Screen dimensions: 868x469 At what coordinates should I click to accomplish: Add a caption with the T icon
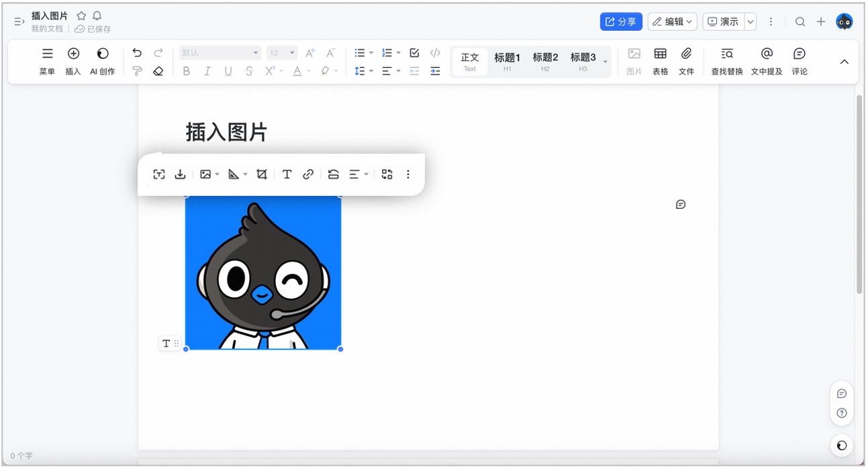point(287,174)
